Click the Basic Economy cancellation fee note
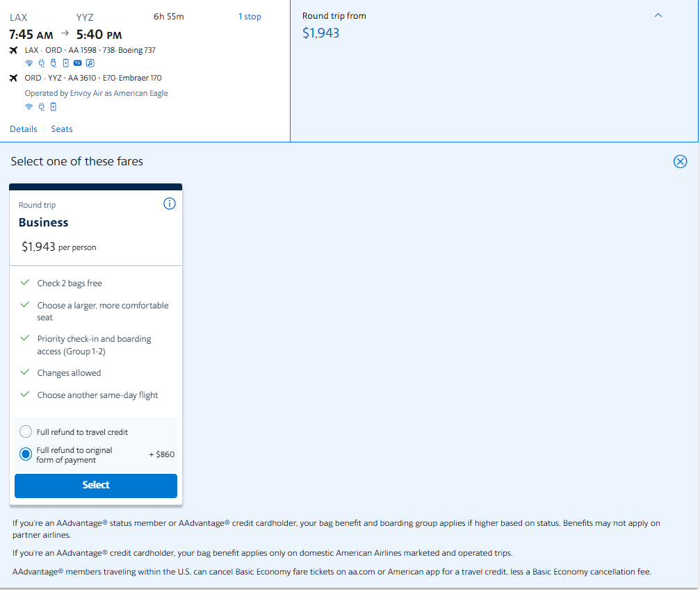 click(332, 572)
